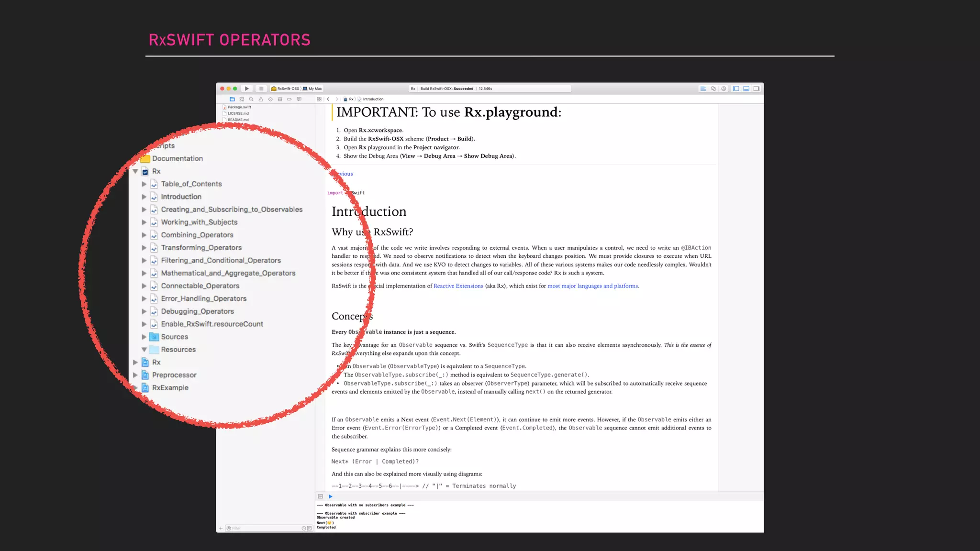The width and height of the screenshot is (980, 551).
Task: Toggle the Utilities panel visibility
Action: point(757,88)
